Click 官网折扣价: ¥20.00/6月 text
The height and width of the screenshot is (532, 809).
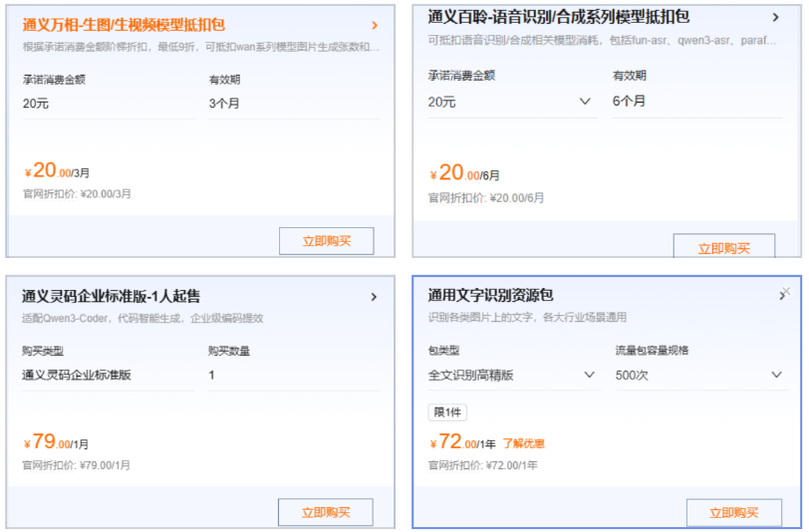click(486, 198)
